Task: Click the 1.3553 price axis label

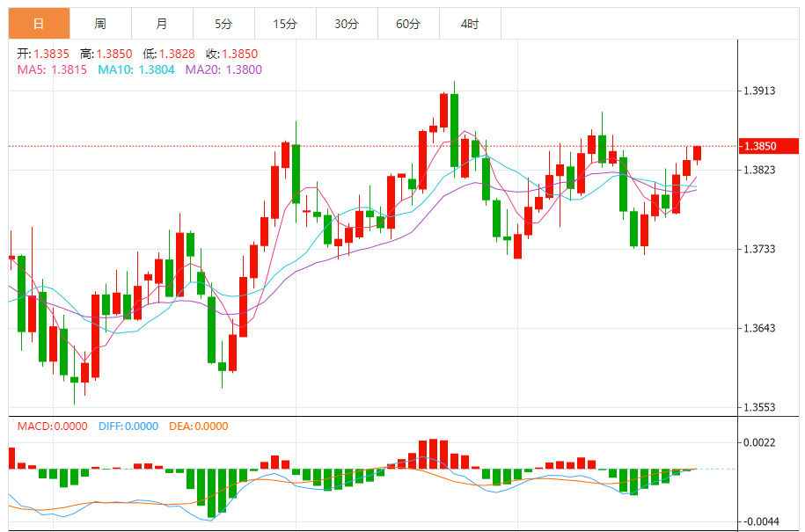Action: pyautogui.click(x=760, y=407)
